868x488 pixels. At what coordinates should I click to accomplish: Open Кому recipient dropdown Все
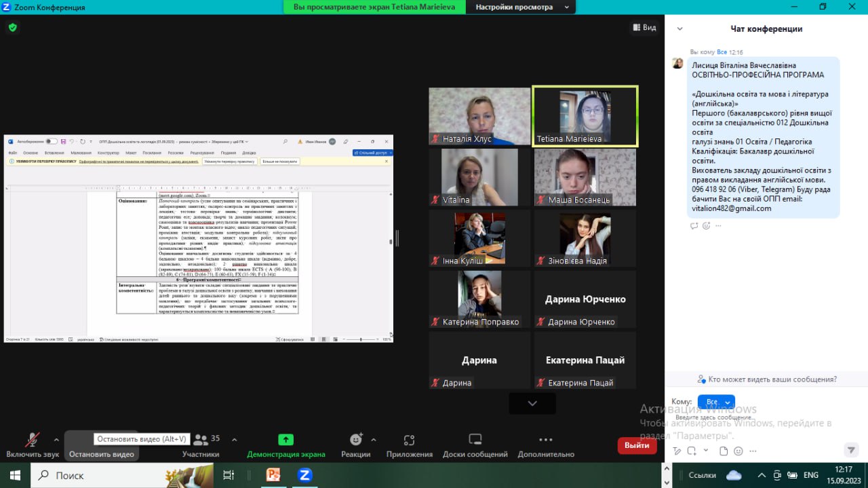pyautogui.click(x=716, y=402)
